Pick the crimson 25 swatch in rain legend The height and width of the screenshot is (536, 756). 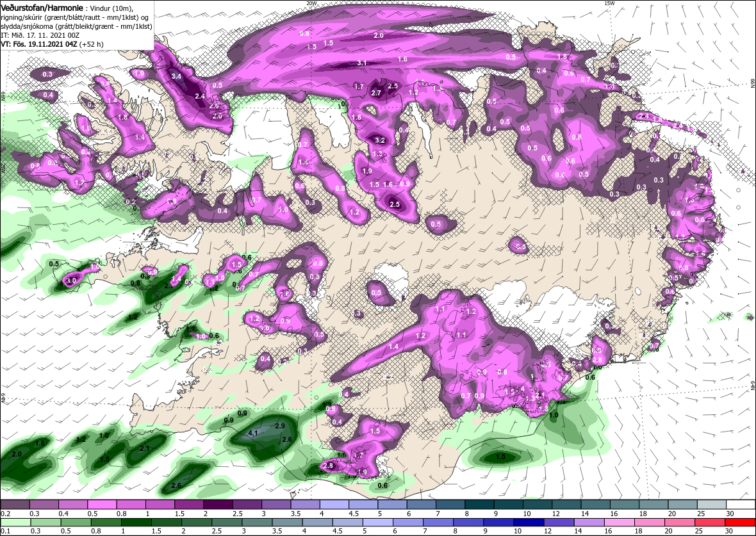pyautogui.click(x=711, y=523)
